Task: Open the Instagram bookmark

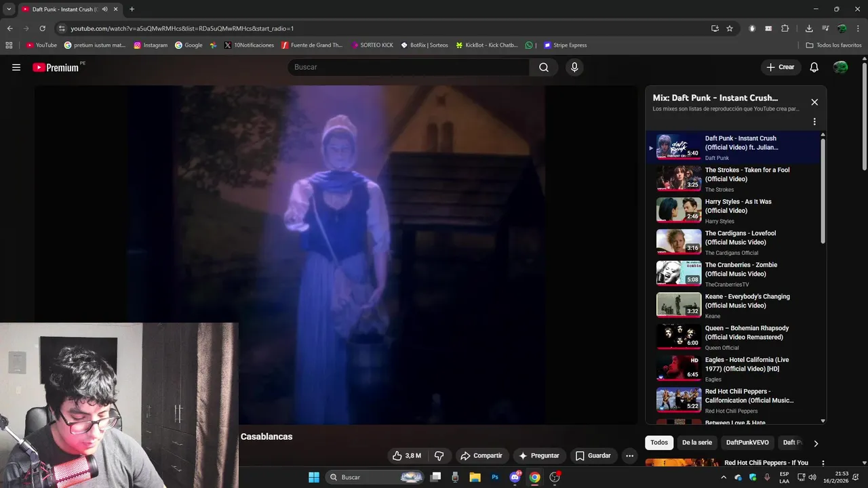Action: (x=151, y=45)
